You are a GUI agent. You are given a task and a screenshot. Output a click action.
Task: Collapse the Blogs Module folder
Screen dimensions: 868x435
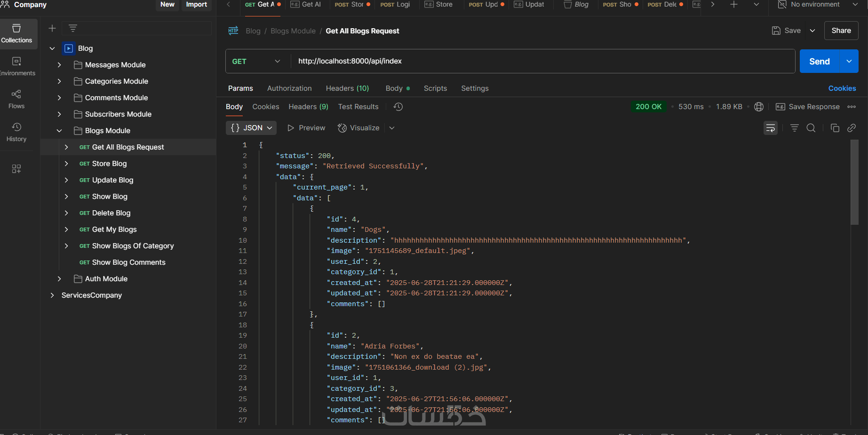click(x=59, y=131)
